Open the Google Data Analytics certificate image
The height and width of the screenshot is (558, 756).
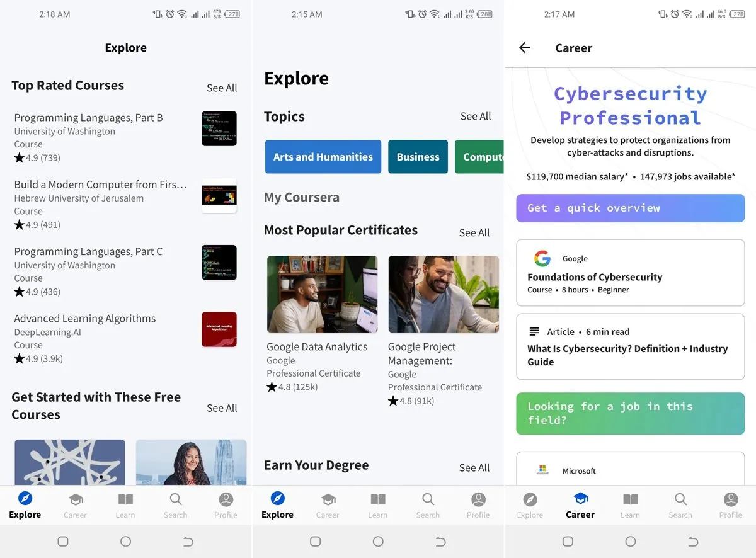(322, 294)
